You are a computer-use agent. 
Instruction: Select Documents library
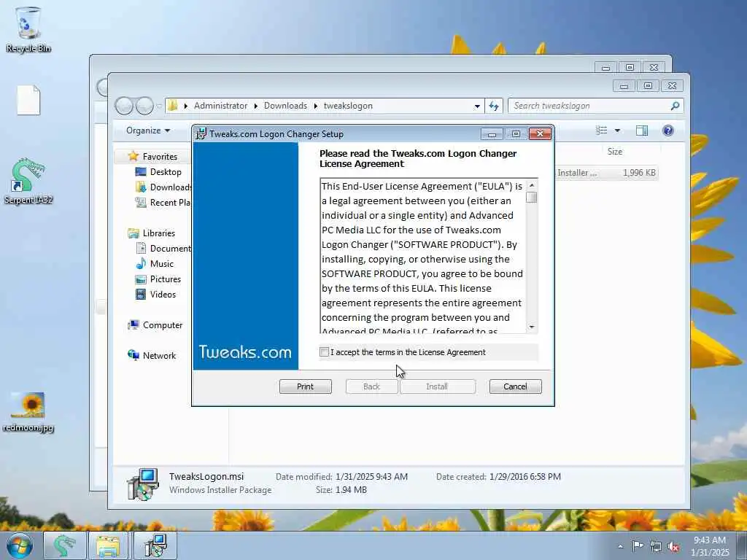[x=163, y=248]
